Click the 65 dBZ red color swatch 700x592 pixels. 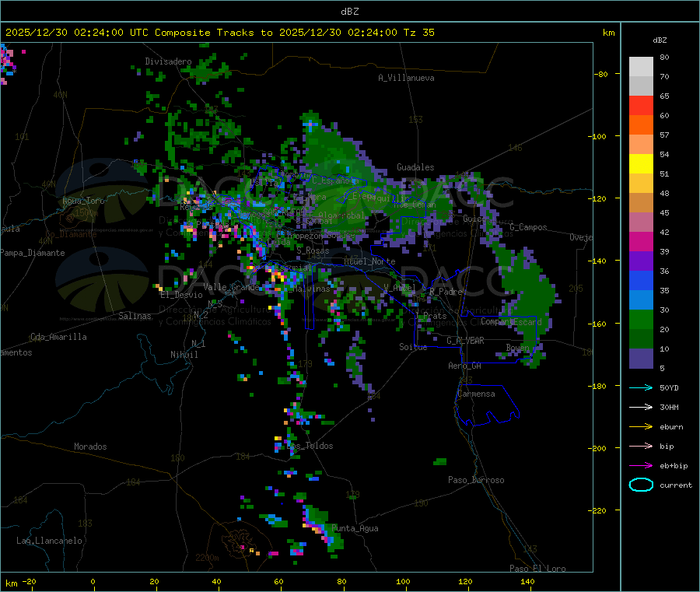(641, 105)
